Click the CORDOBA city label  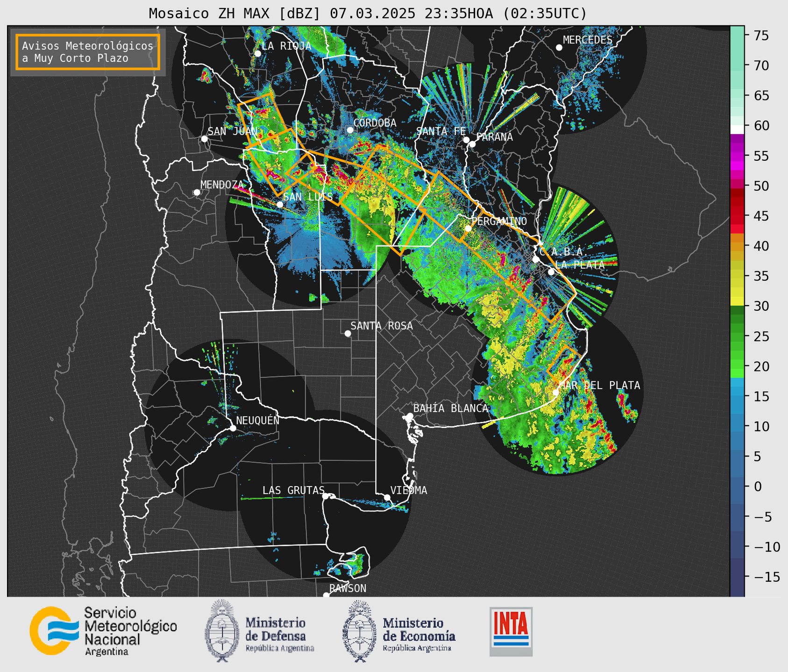click(375, 122)
